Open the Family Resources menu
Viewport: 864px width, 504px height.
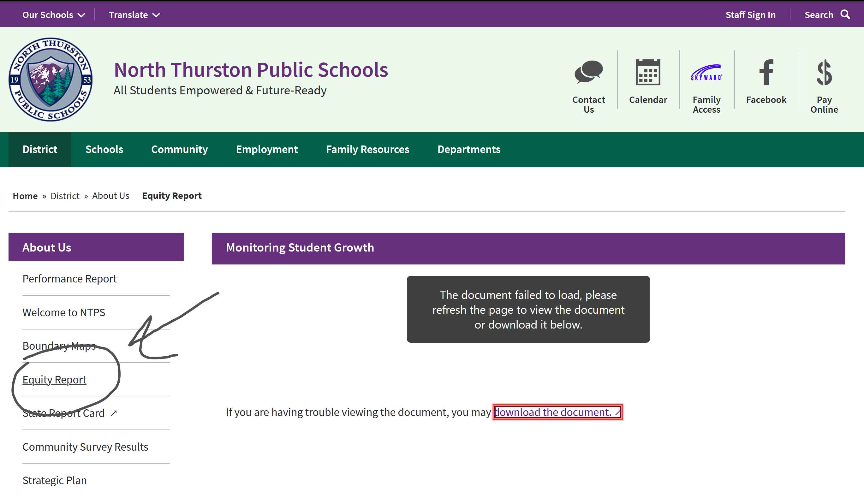click(x=367, y=150)
